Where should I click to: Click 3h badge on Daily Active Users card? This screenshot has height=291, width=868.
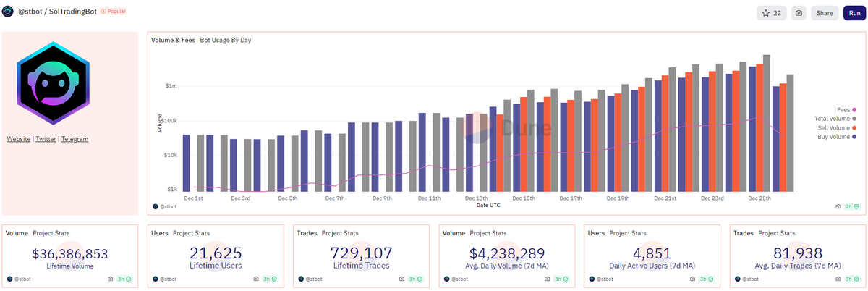(x=707, y=279)
